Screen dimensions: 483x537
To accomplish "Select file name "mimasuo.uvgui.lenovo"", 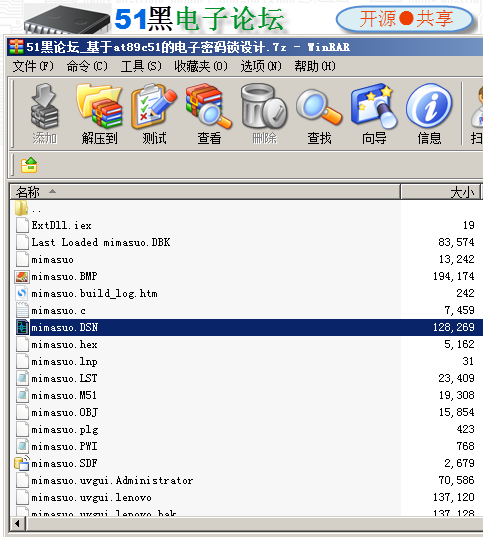I will [91, 498].
